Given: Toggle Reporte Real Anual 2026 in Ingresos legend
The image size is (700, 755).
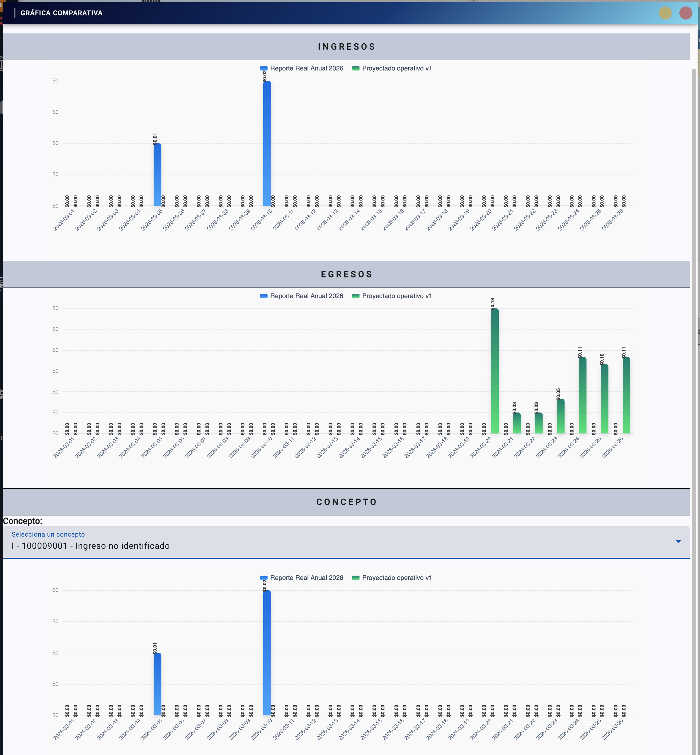Looking at the screenshot, I should (x=302, y=68).
